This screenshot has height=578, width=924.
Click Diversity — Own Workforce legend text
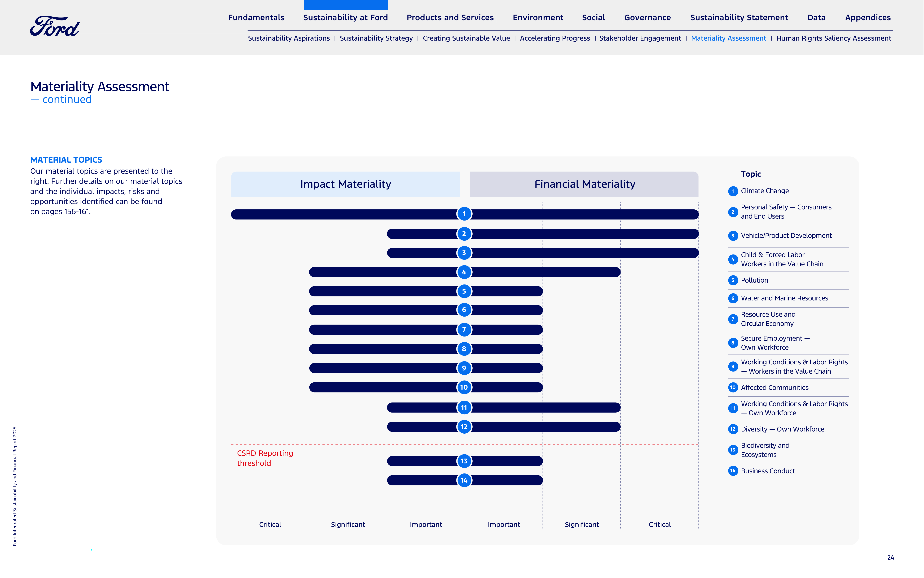[783, 429]
